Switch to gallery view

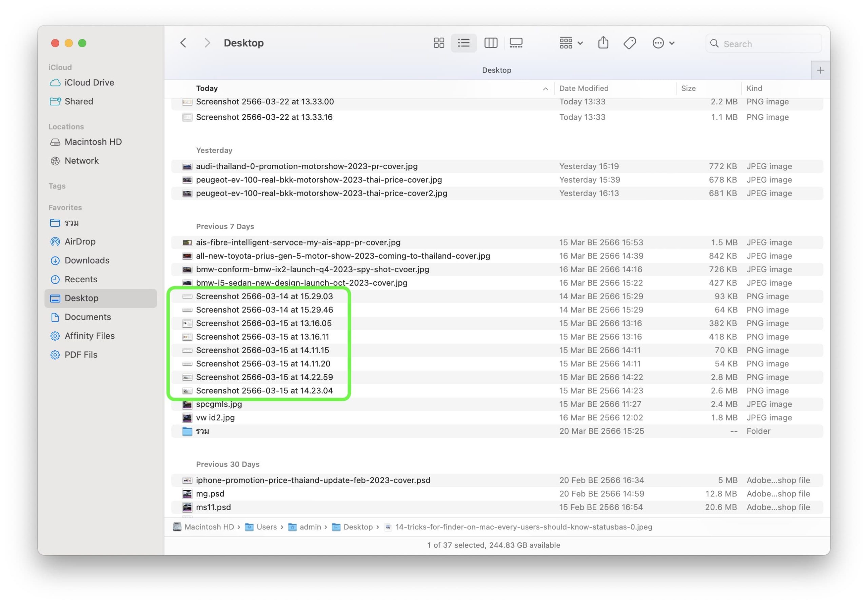516,43
